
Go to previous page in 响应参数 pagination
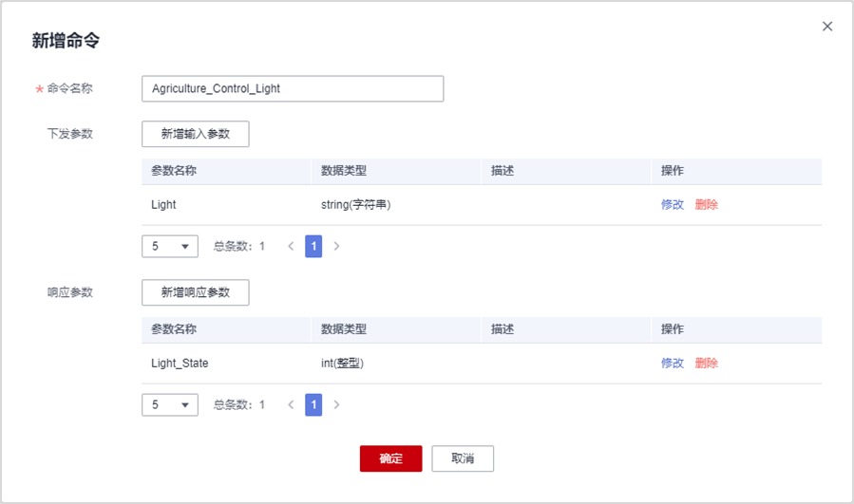(x=291, y=405)
